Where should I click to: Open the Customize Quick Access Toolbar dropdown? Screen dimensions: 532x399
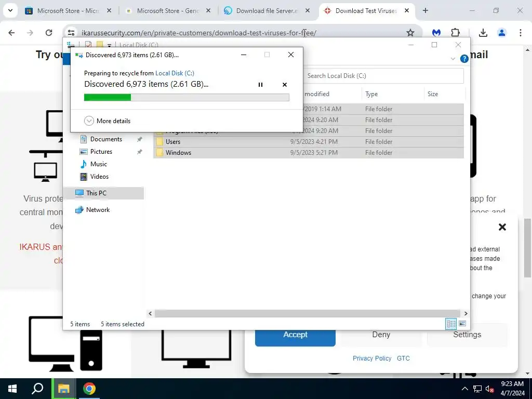pyautogui.click(x=109, y=45)
